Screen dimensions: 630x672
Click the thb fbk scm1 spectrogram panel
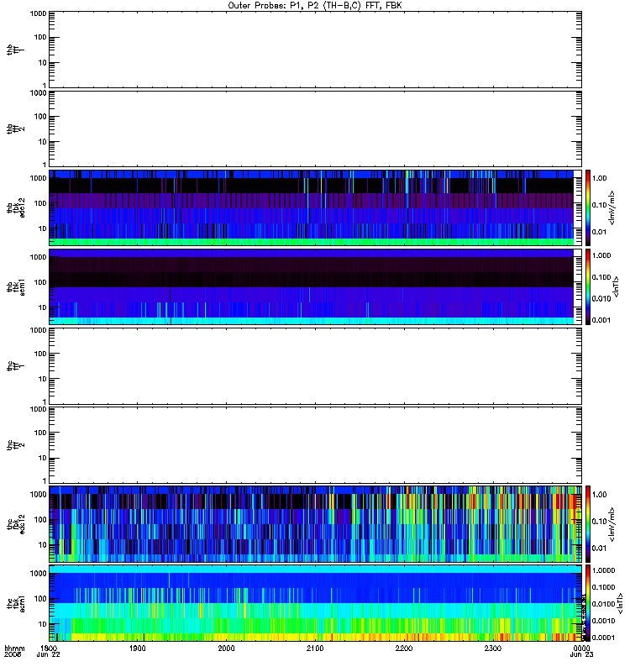316,287
